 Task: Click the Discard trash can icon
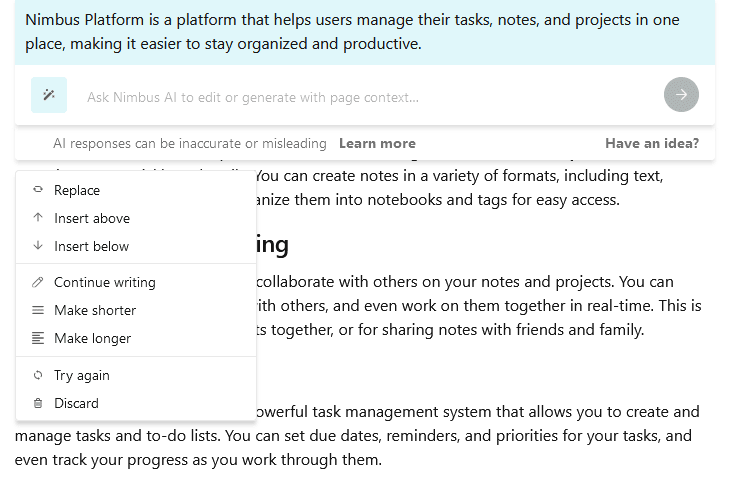point(38,403)
